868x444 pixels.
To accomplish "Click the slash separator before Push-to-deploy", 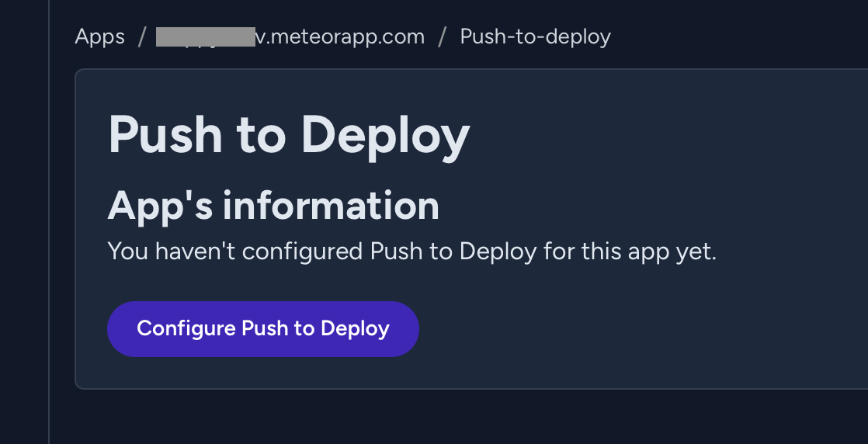I will coord(442,36).
